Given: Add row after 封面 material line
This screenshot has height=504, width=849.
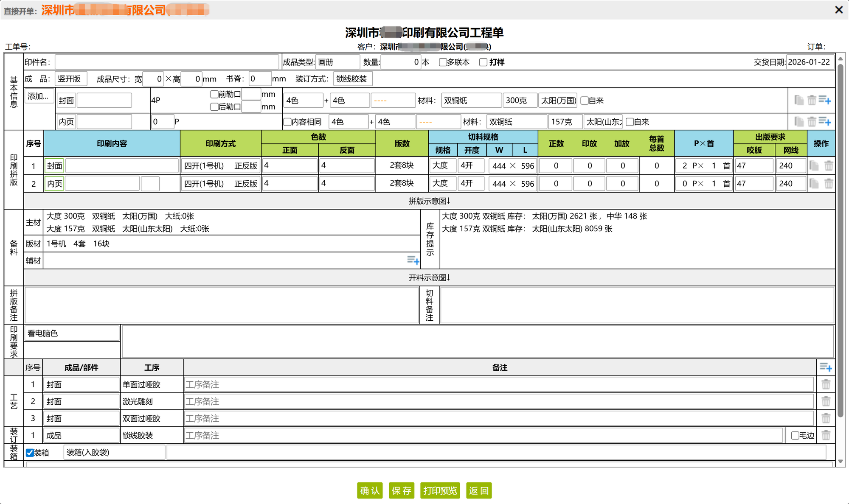Looking at the screenshot, I should (825, 100).
